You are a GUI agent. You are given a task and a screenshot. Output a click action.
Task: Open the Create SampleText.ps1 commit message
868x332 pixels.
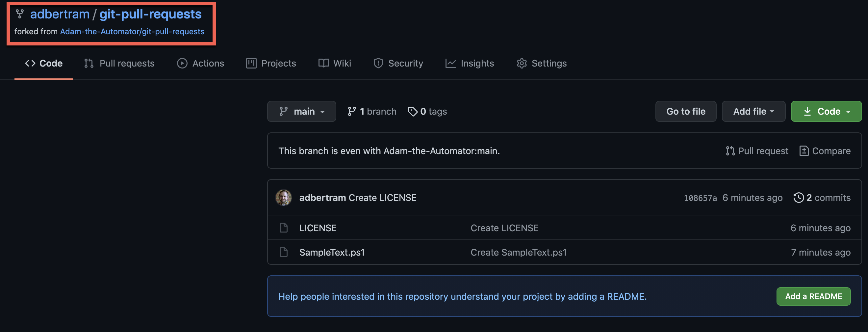[519, 252]
